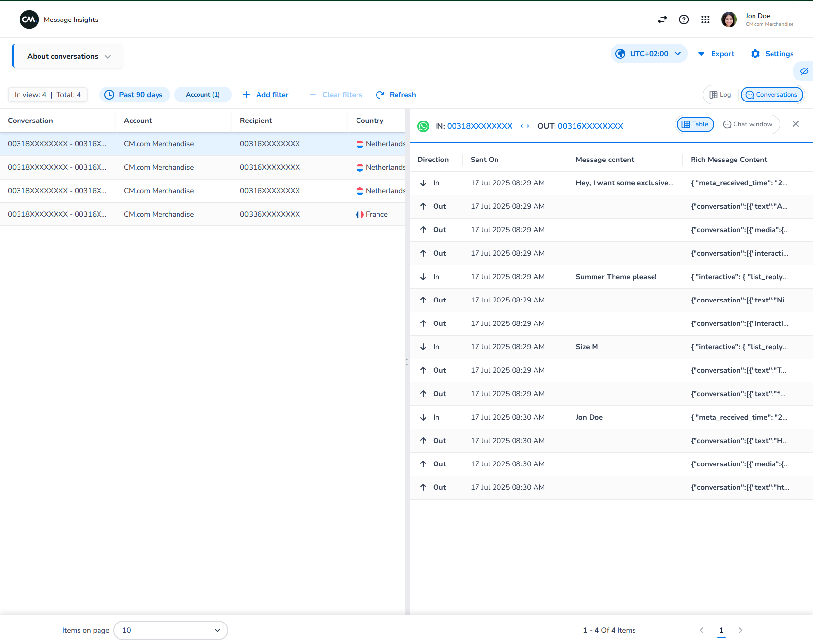
Task: Click the Add filter button
Action: [265, 95]
